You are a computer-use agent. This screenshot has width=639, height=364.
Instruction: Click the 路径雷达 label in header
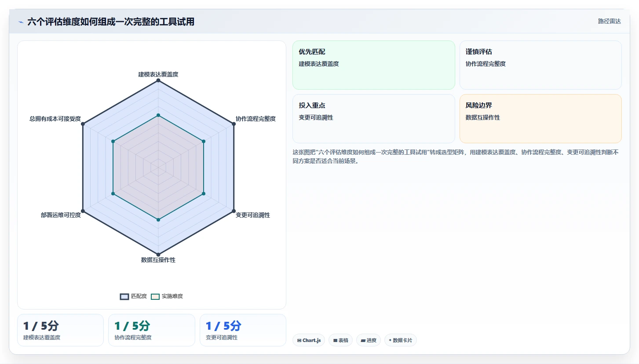point(609,21)
